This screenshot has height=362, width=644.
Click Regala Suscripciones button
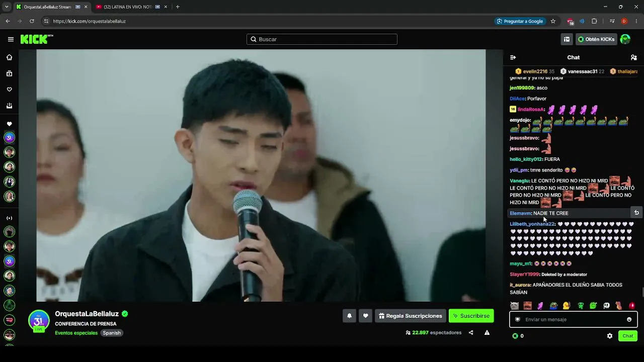click(x=410, y=316)
